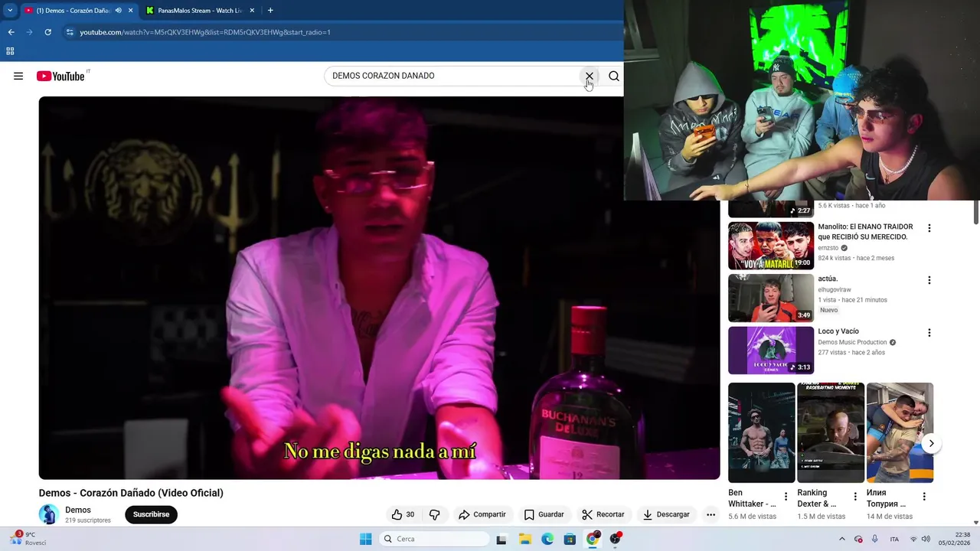Click the Loco y Vacío title
The height and width of the screenshot is (551, 980).
838,331
